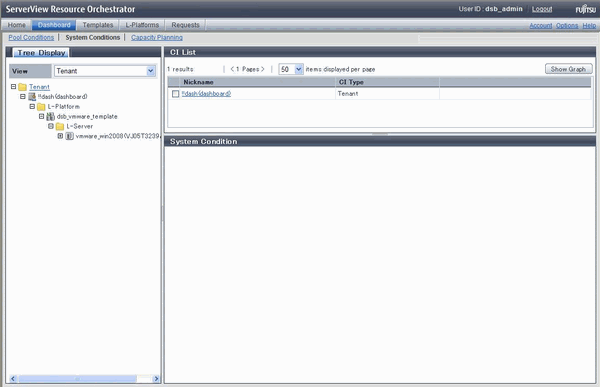The height and width of the screenshot is (387, 600).
Task: Collapse the L-Platform node
Action: pyautogui.click(x=32, y=106)
